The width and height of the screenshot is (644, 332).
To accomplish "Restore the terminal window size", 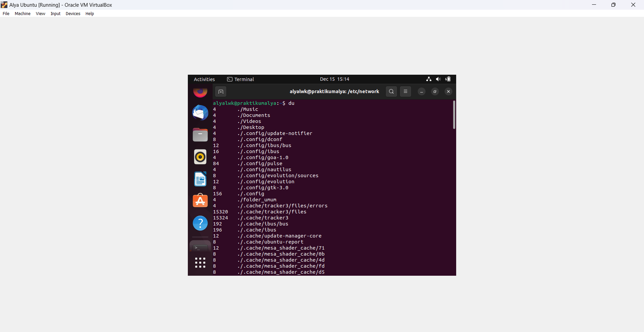I will pos(435,91).
